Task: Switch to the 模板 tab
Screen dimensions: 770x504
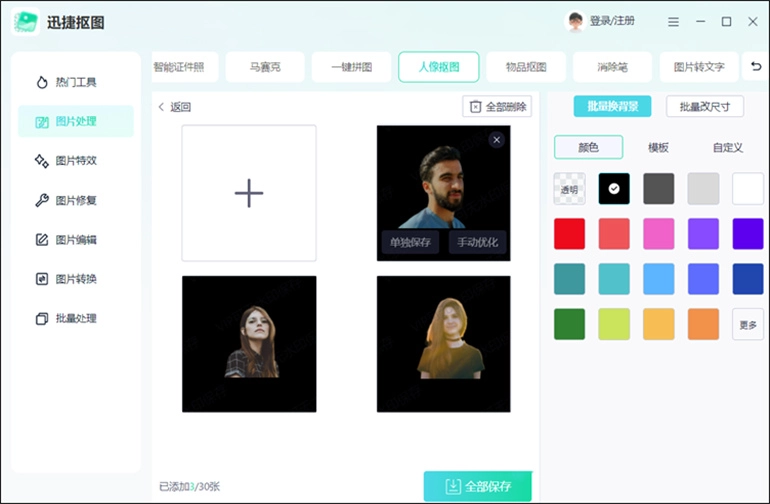Action: 658,147
